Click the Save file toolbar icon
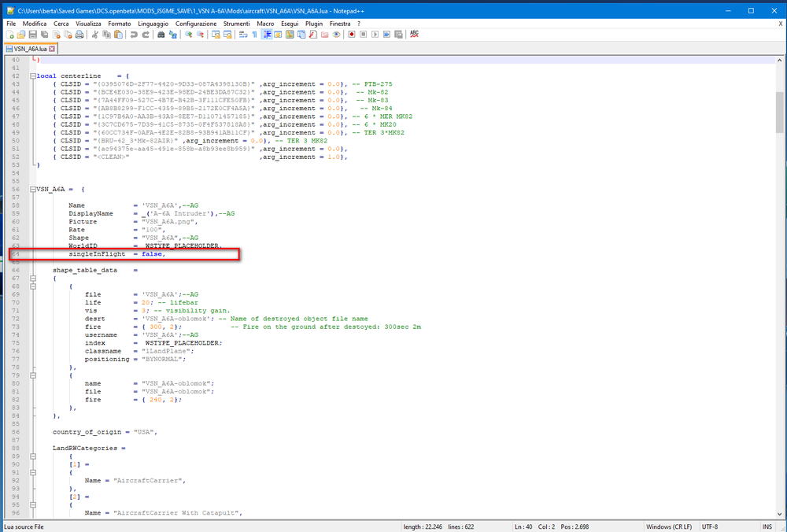Image resolution: width=787 pixels, height=532 pixels. [33, 35]
